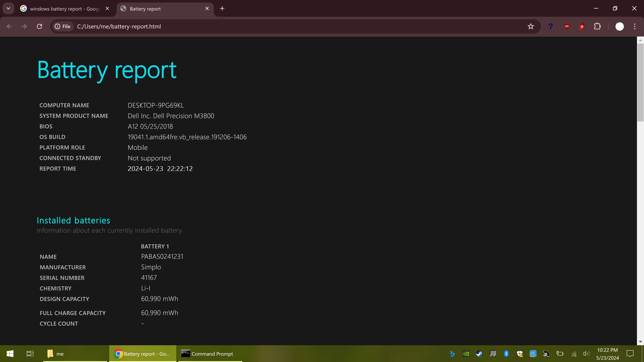Open a new tab with plus button
The image size is (644, 362).
222,9
